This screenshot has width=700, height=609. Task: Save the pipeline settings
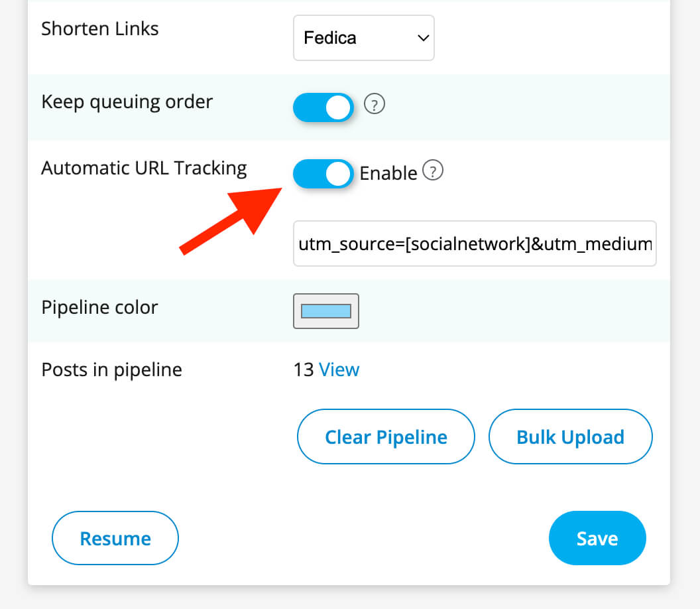click(x=597, y=538)
